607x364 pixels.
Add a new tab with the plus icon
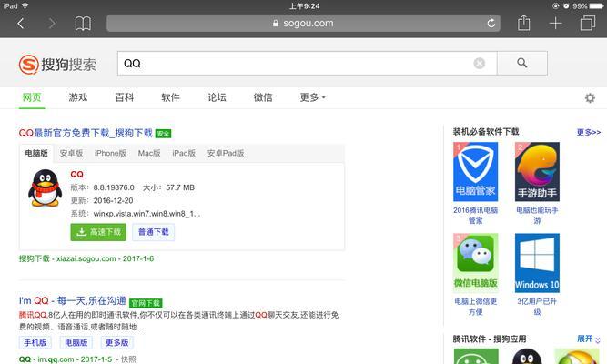pyautogui.click(x=555, y=24)
